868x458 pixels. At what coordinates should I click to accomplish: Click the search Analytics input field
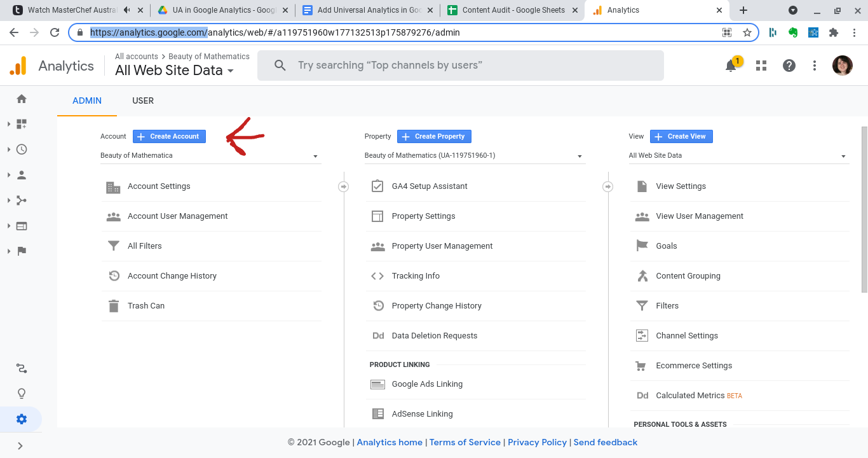point(461,65)
